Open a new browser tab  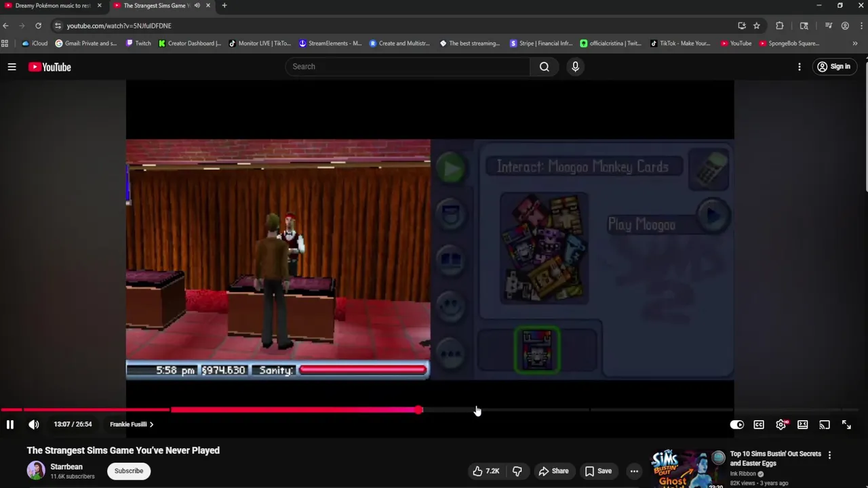click(224, 5)
